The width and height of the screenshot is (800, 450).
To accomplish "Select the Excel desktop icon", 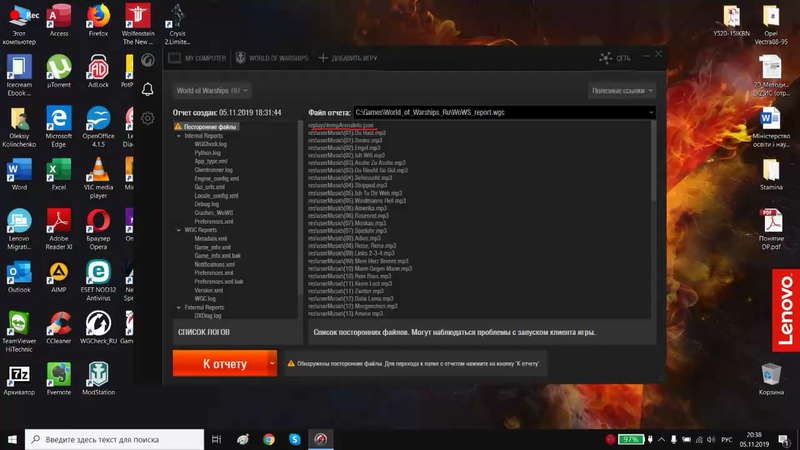I will point(59,174).
